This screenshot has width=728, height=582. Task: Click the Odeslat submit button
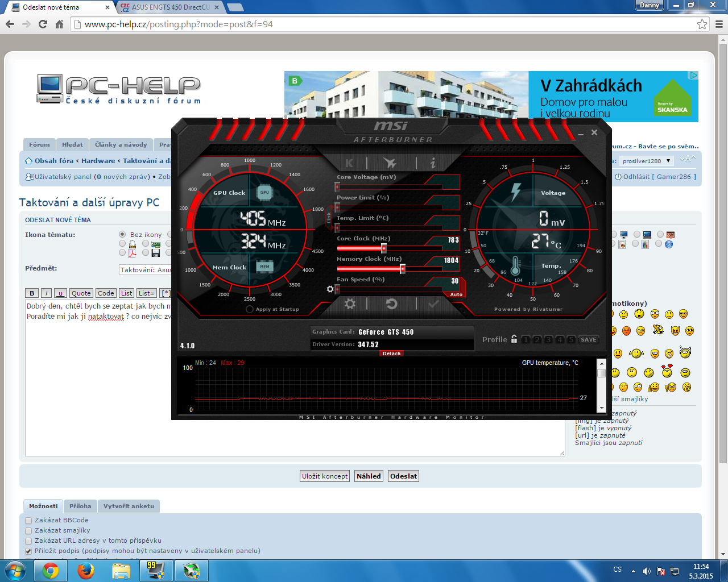click(403, 476)
